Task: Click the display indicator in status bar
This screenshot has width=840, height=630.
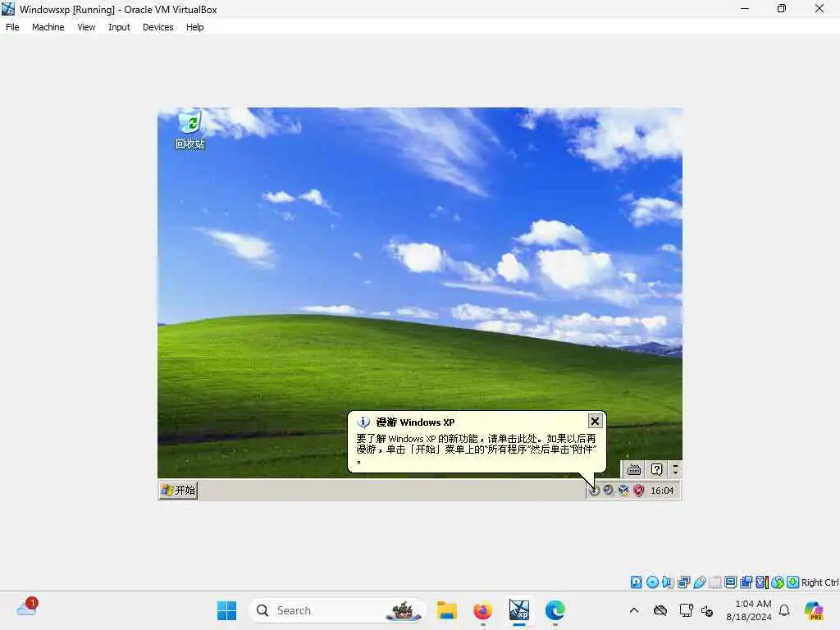Action: (x=730, y=582)
